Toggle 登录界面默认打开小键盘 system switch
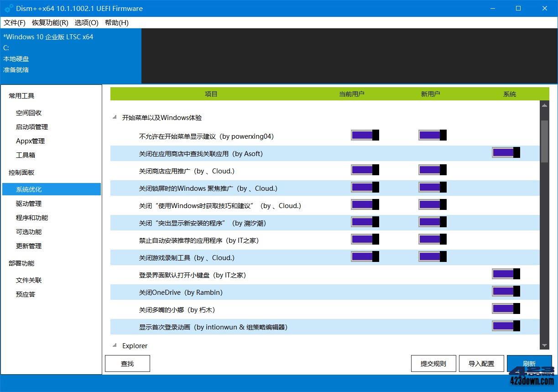 click(506, 274)
